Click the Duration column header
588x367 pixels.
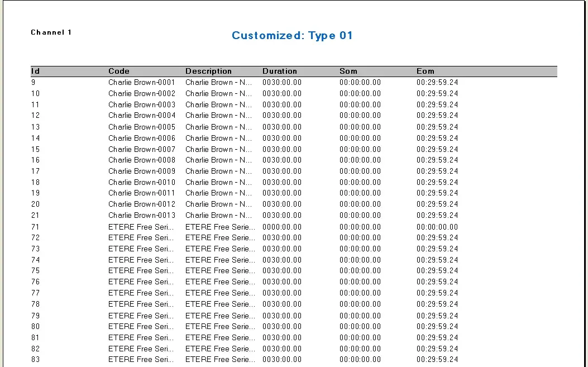[280, 71]
